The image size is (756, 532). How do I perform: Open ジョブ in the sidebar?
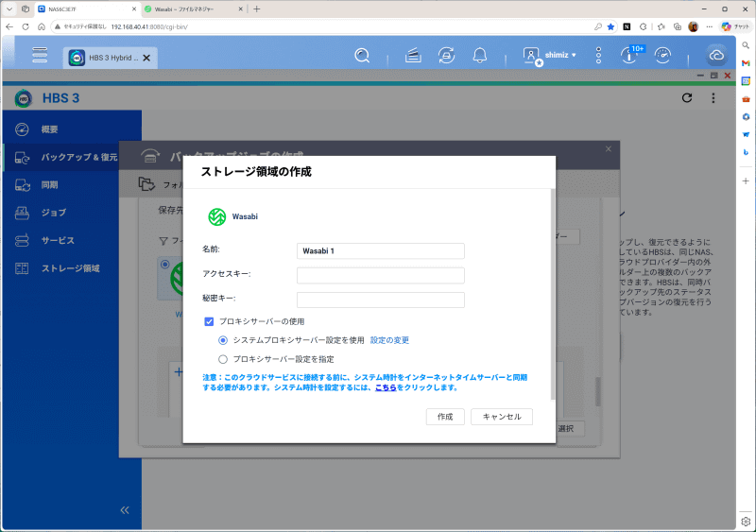(61, 213)
